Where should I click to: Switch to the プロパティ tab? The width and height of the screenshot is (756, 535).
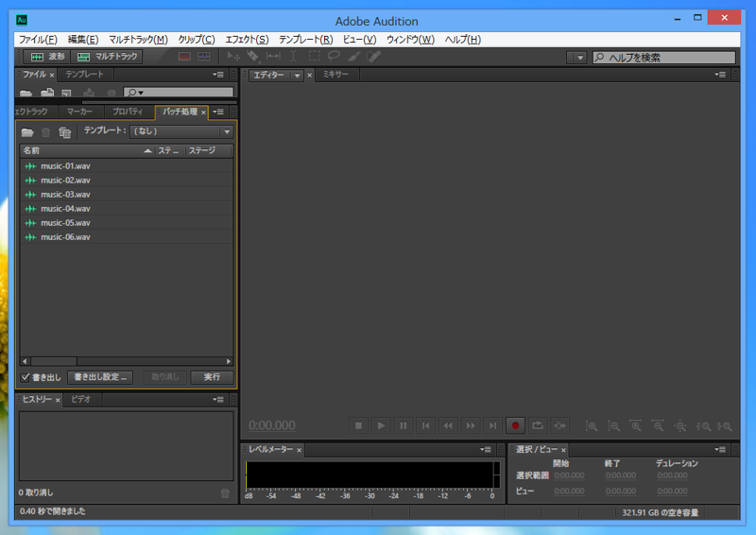click(x=128, y=112)
